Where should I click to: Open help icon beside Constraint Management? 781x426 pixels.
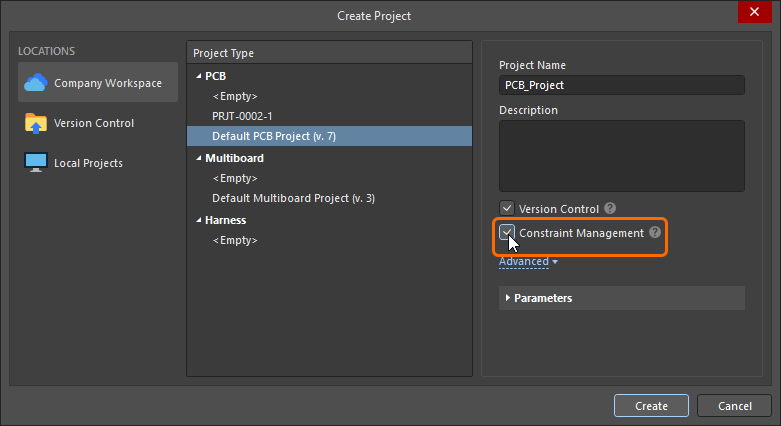[x=655, y=232]
